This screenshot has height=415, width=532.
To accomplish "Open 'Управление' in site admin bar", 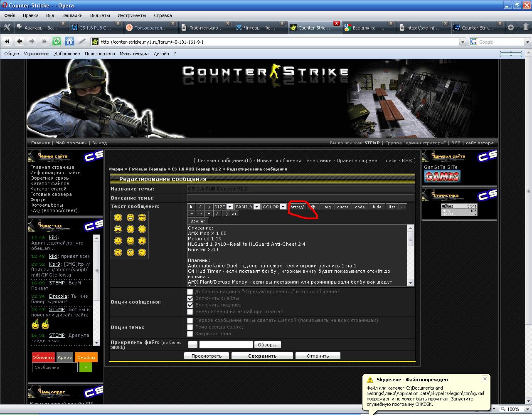I will (x=37, y=54).
